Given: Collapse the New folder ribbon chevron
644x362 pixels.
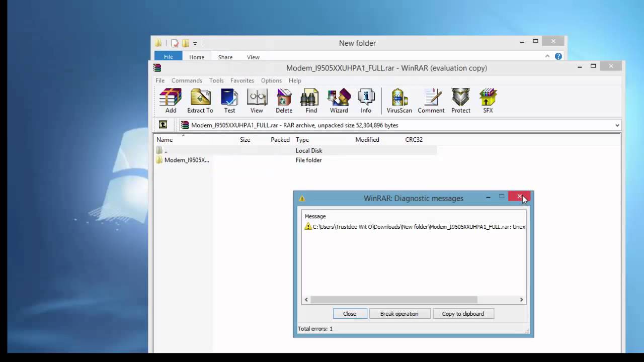Looking at the screenshot, I should tap(547, 56).
